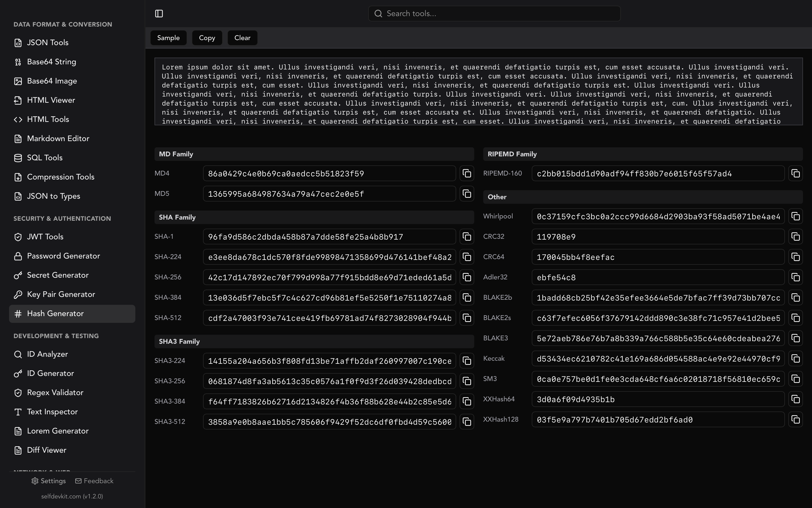Copy the SHA3-512 hash value
The height and width of the screenshot is (508, 812).
click(467, 422)
